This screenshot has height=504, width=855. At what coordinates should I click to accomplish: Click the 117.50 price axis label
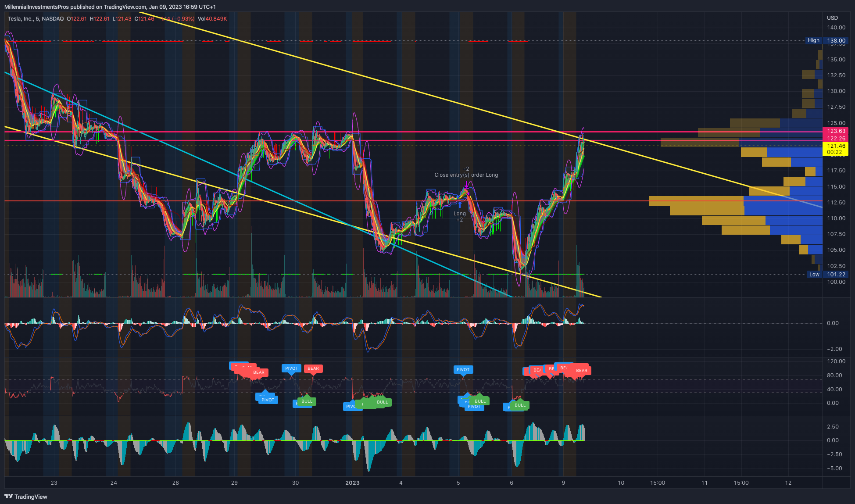836,171
